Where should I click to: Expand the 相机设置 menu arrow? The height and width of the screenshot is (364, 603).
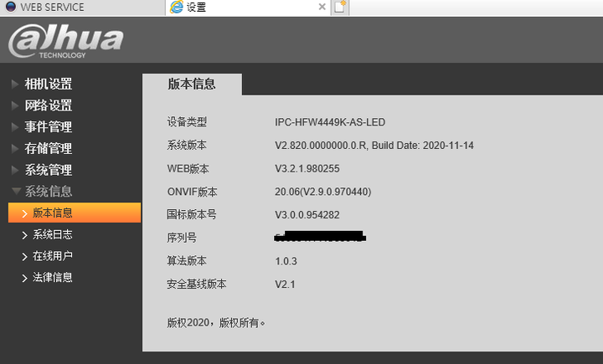tap(15, 84)
